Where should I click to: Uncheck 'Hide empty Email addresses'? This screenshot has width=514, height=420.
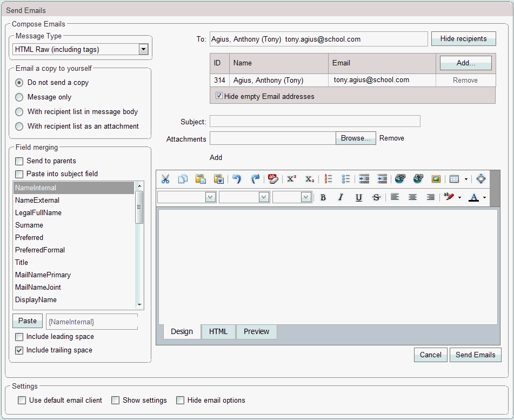(x=219, y=96)
